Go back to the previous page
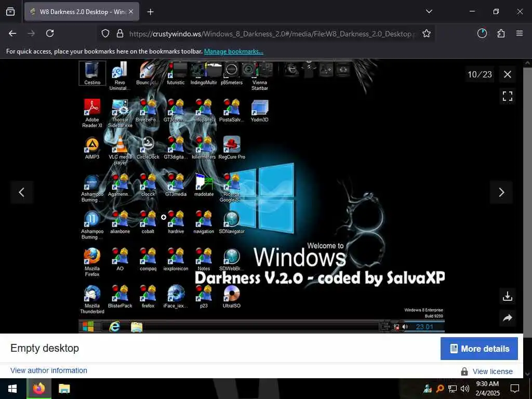 click(12, 33)
